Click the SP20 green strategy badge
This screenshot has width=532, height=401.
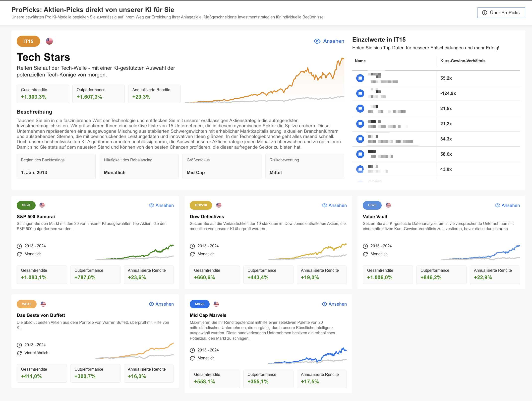pyautogui.click(x=26, y=205)
